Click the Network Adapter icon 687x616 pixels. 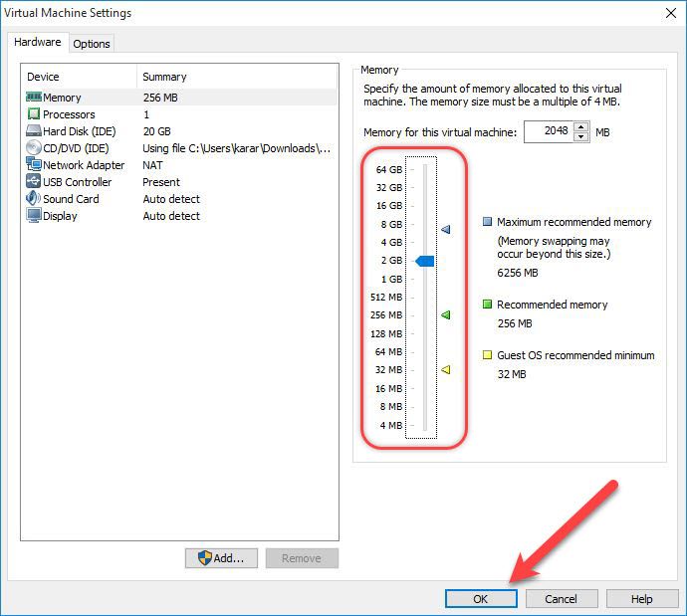click(x=33, y=164)
